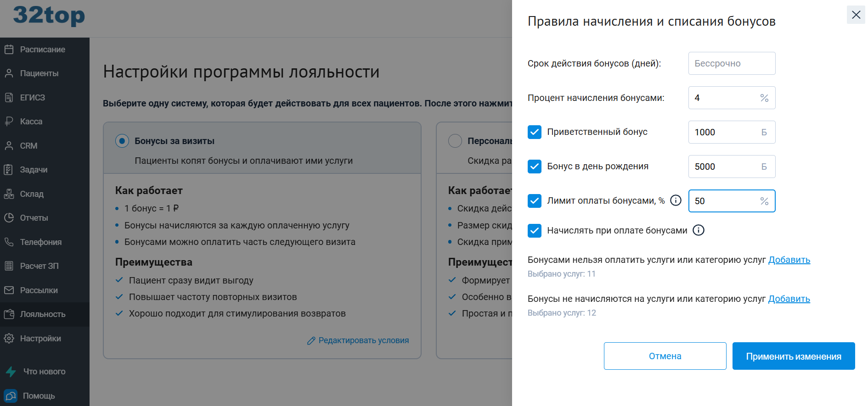Toggle the Бонус в день рождения checkbox

(x=535, y=167)
